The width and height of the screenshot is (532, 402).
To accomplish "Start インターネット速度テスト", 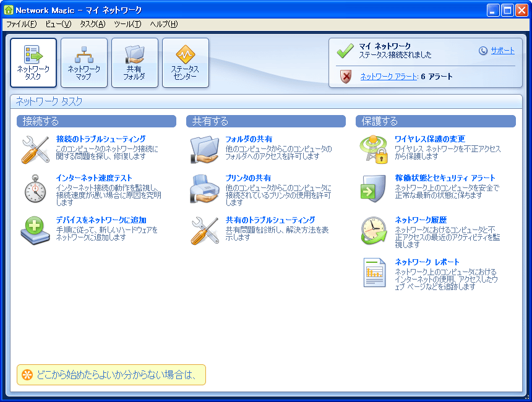I will point(94,178).
